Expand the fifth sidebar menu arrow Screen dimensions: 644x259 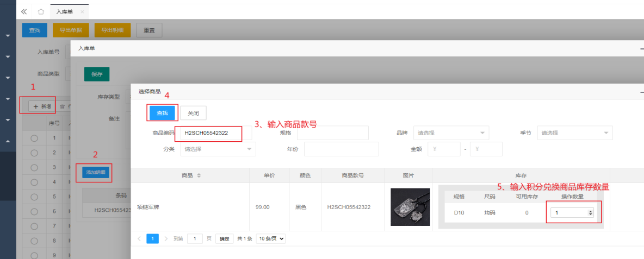(x=8, y=120)
